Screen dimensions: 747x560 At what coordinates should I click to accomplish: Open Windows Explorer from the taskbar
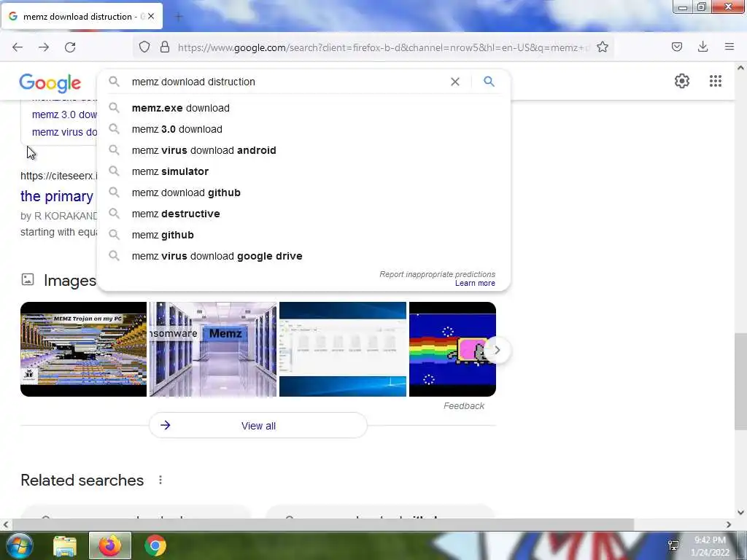(65, 545)
